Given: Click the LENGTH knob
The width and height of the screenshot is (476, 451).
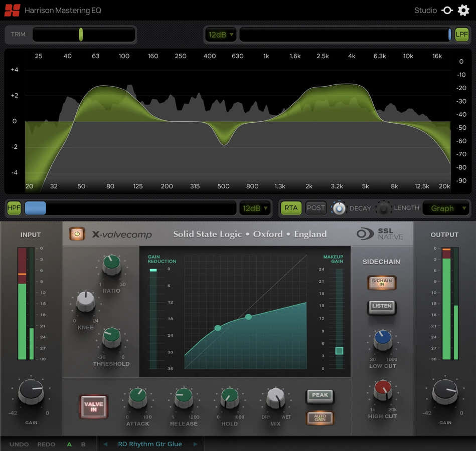Looking at the screenshot, I should point(383,208).
